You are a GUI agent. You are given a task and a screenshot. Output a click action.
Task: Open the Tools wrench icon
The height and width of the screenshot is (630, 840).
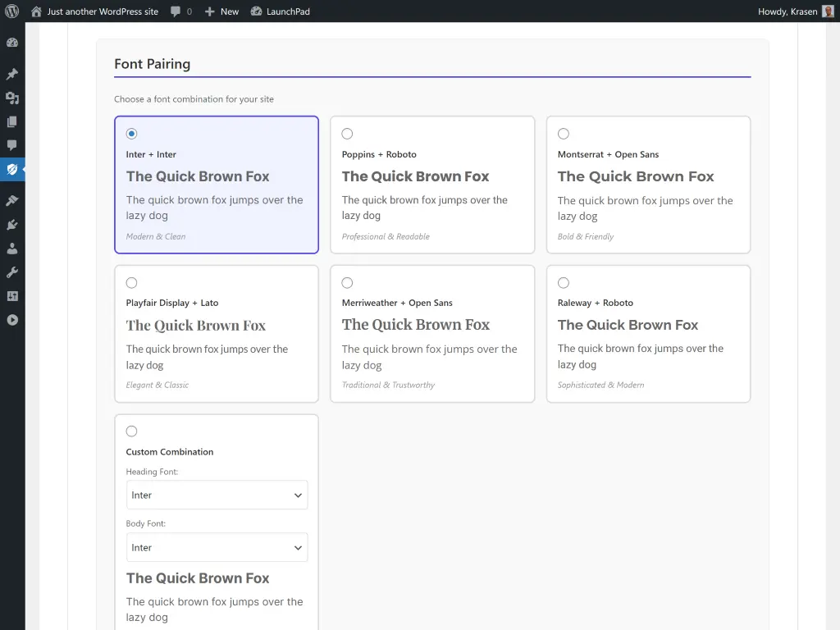12,272
